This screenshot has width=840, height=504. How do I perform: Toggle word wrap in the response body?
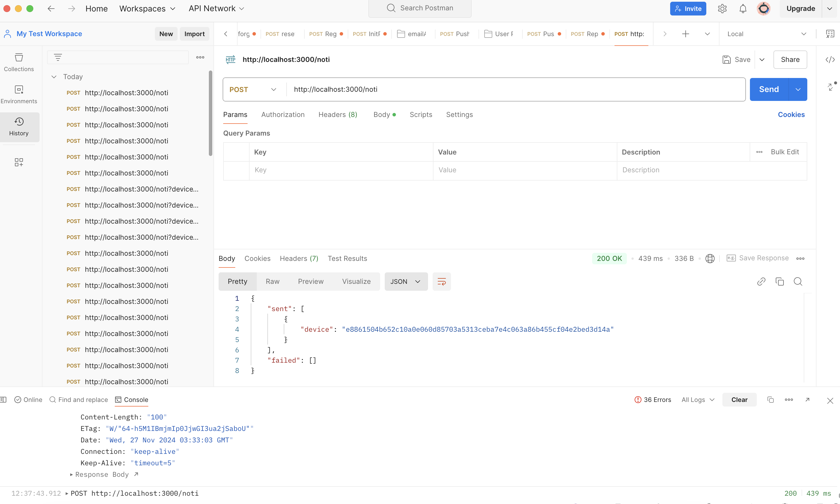pyautogui.click(x=442, y=281)
